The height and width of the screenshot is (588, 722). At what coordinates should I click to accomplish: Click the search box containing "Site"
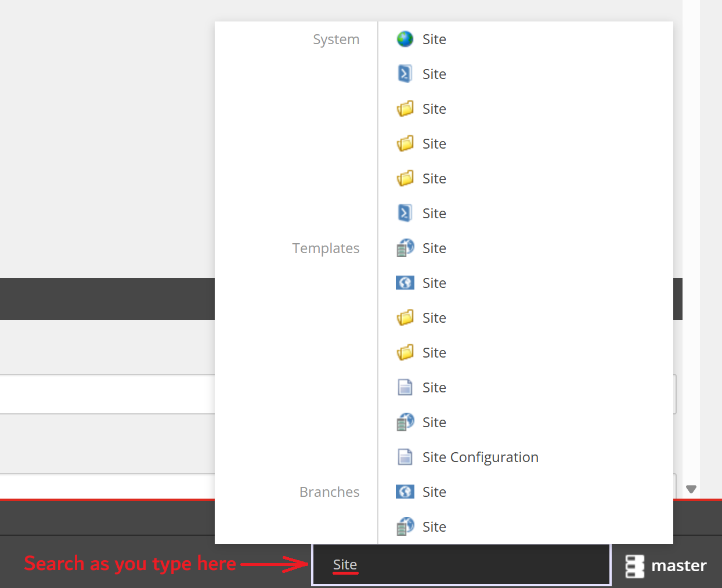pyautogui.click(x=461, y=564)
